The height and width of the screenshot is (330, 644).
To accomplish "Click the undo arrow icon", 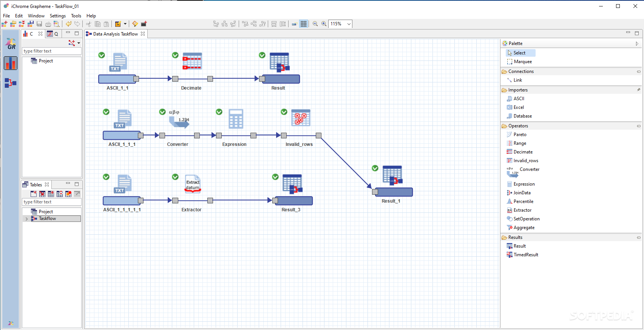I will click(x=68, y=24).
